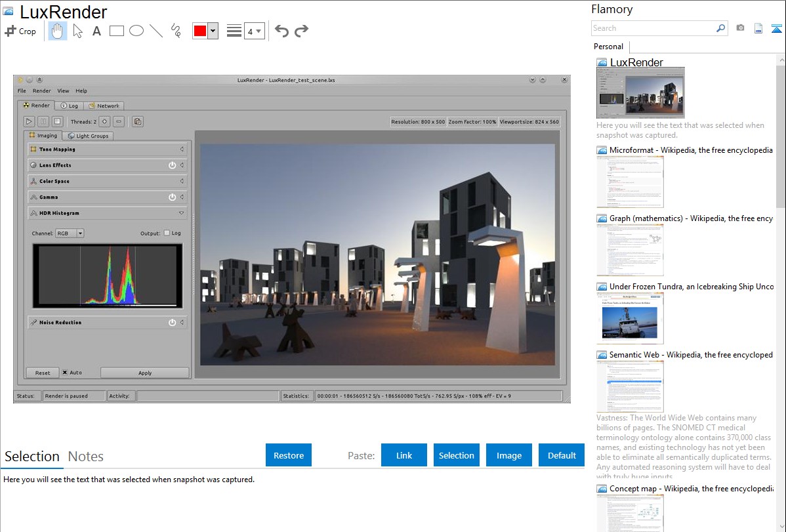786x532 pixels.
Task: Remove a render thread
Action: click(119, 121)
